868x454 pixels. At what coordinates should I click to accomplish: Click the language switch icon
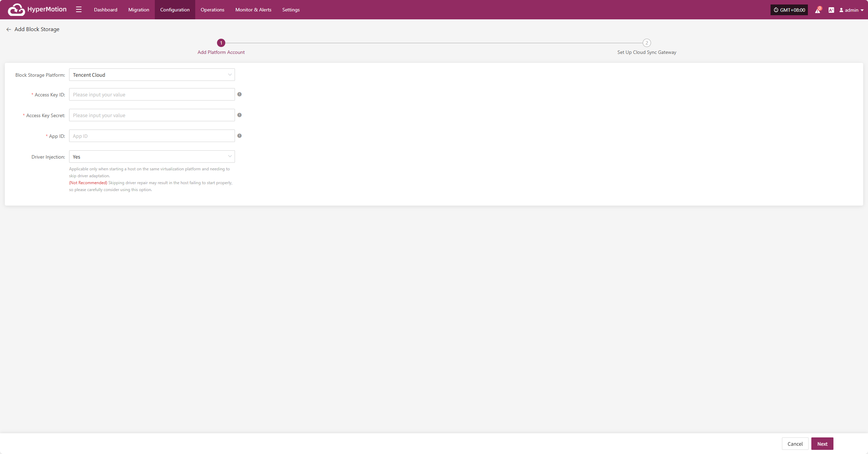[x=831, y=10]
